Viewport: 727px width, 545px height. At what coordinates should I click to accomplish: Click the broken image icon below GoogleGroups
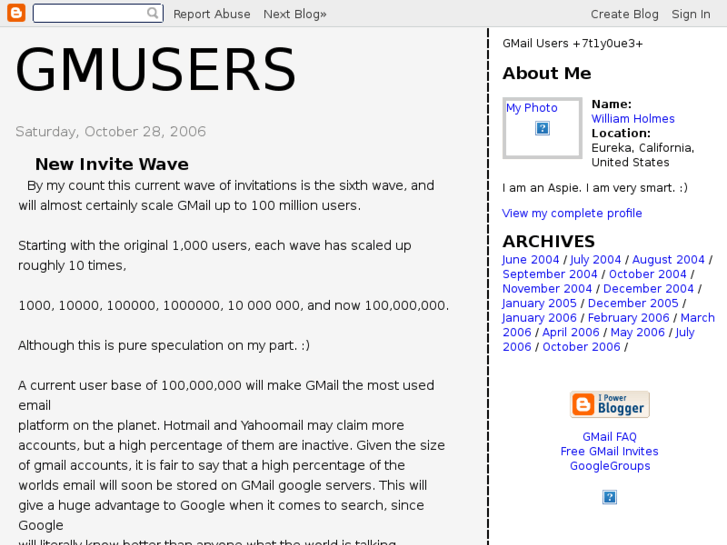[609, 497]
